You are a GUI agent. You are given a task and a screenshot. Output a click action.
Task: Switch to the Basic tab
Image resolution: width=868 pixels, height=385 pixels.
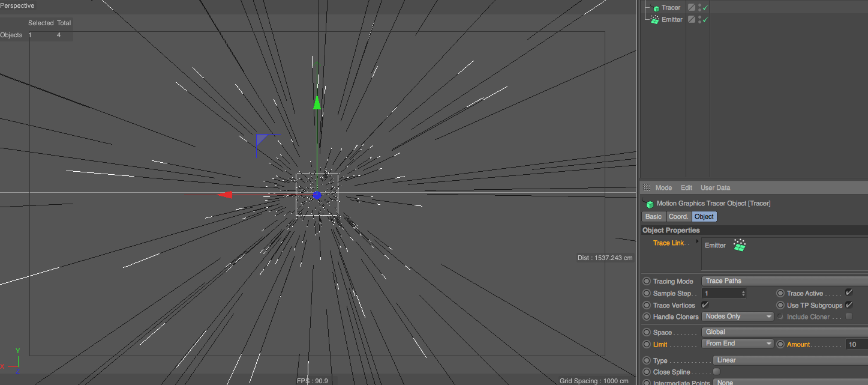pos(654,216)
